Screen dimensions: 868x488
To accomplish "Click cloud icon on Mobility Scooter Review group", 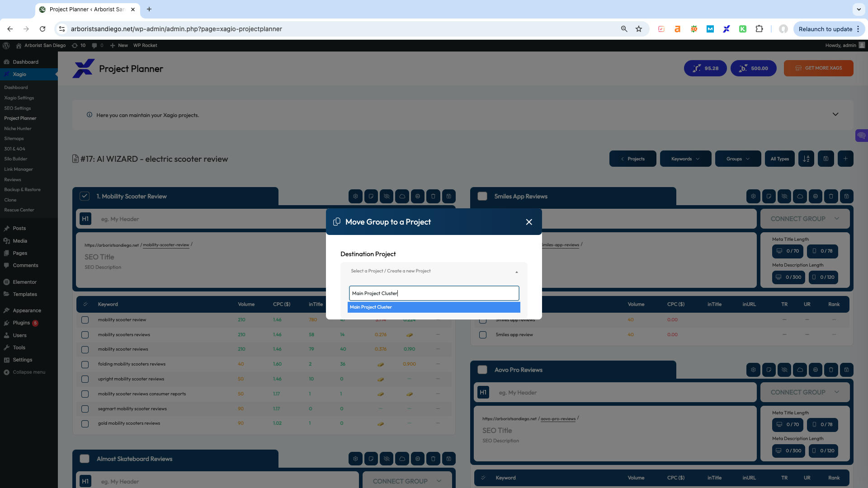I will 402,197.
